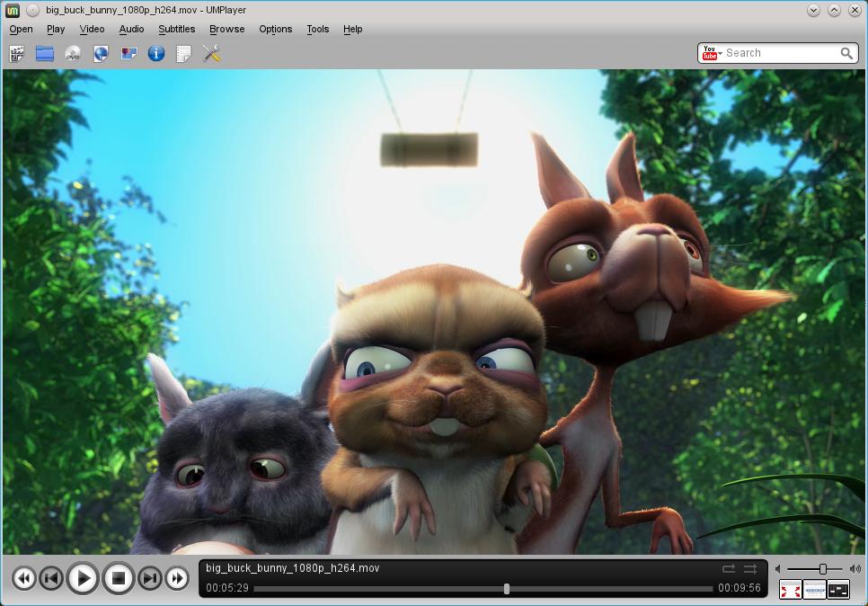Toggle repeat mode in display panel
Image resolution: width=868 pixels, height=606 pixels.
coord(729,569)
